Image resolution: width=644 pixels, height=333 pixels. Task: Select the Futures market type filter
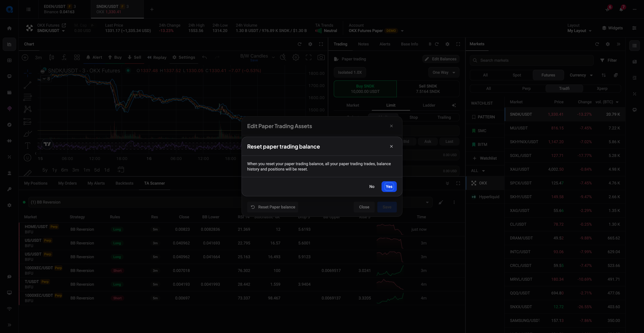pyautogui.click(x=548, y=75)
